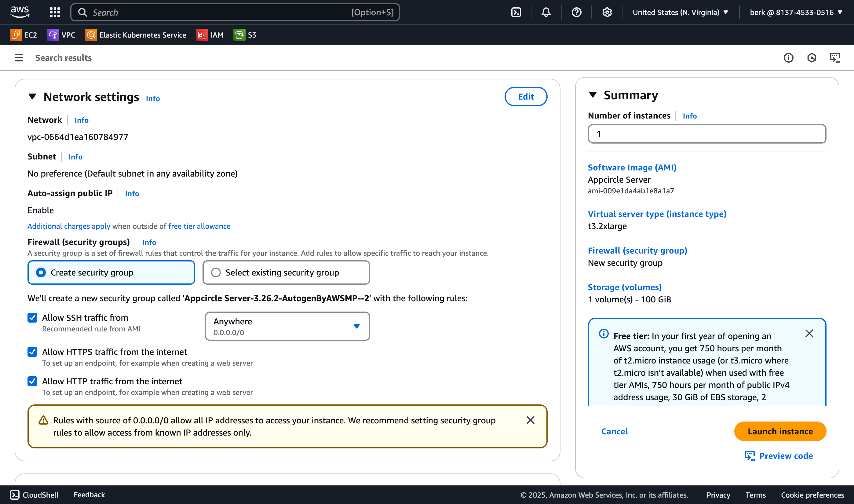
Task: Open Elastic Kubernetes Service favorite
Action: [x=136, y=35]
